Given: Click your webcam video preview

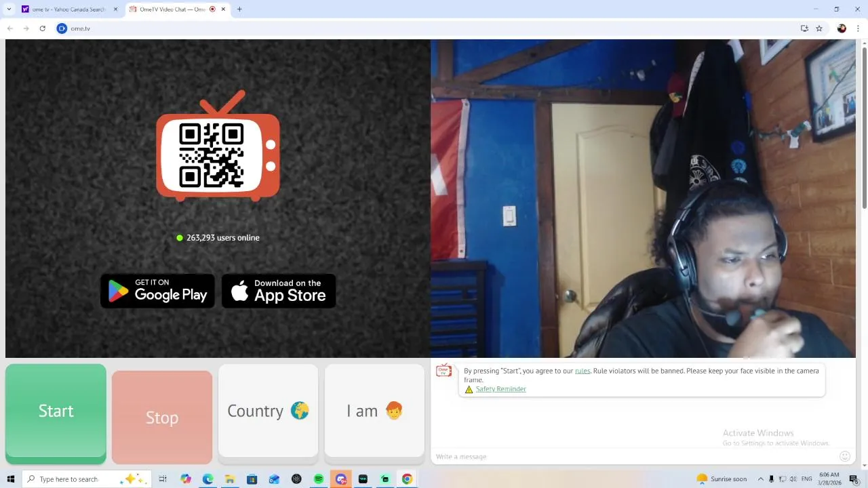Looking at the screenshot, I should (643, 199).
